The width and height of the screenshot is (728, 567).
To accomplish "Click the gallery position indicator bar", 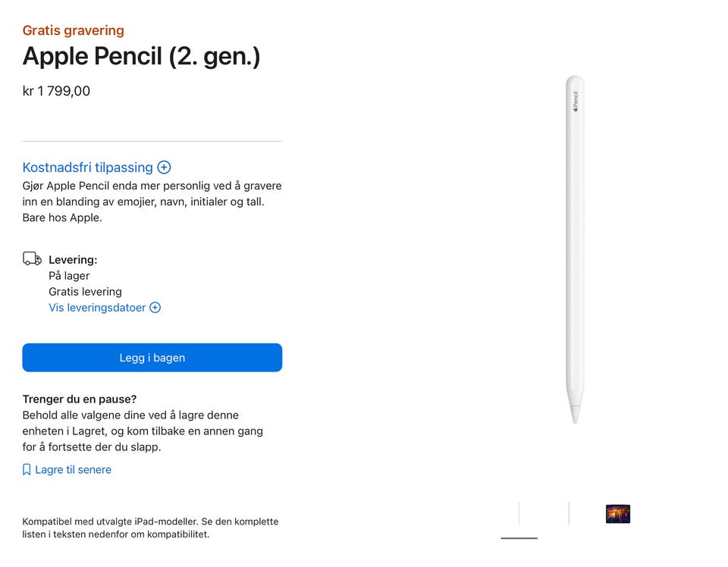I will (519, 538).
